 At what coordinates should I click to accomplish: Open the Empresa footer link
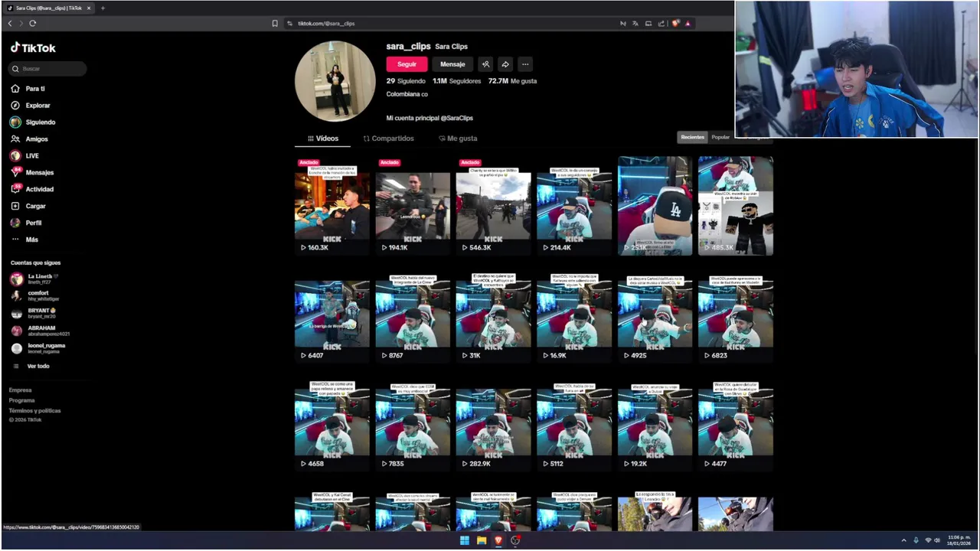pyautogui.click(x=20, y=390)
